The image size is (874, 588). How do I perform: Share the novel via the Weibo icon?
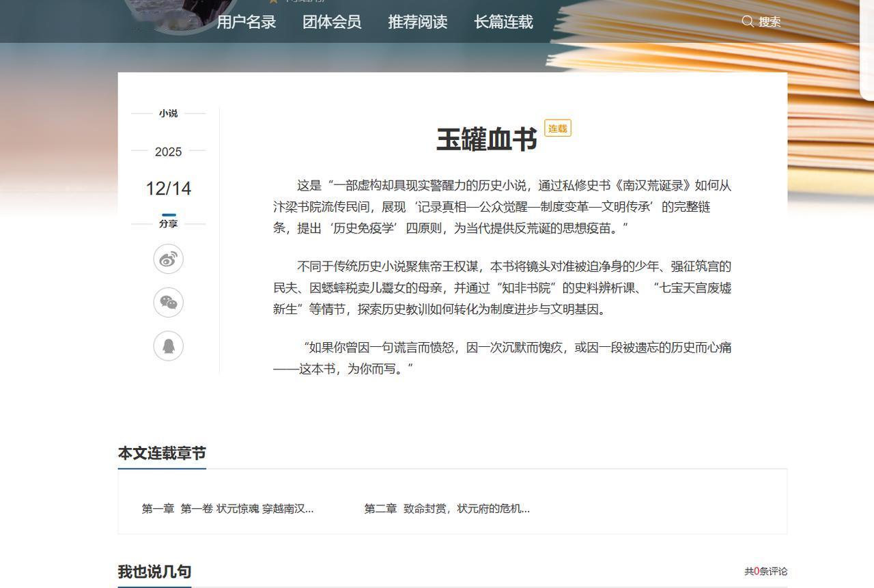[168, 259]
